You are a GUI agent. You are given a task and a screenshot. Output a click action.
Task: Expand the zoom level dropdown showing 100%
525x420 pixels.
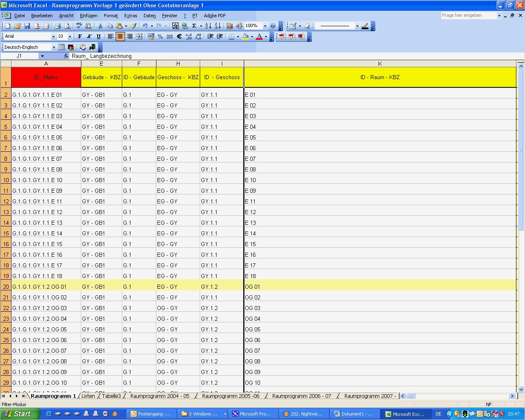[265, 26]
